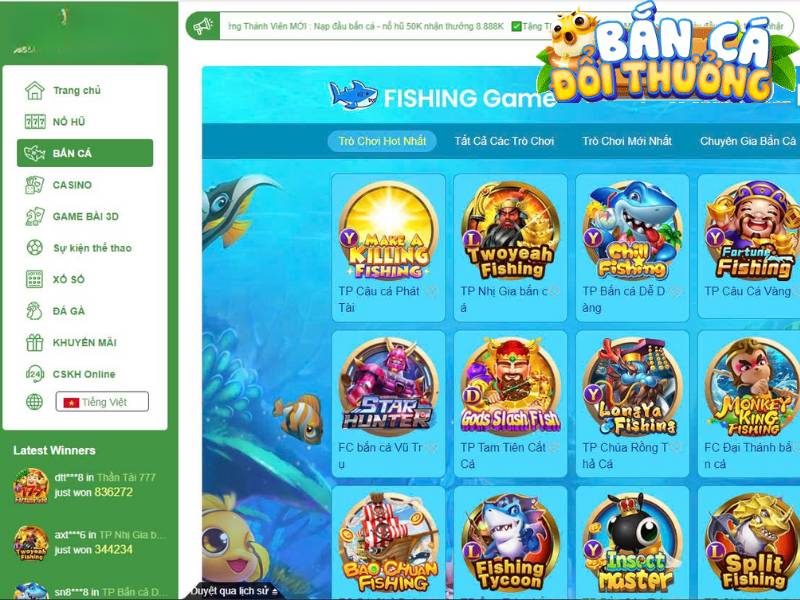Switch to Trò Chơi Mới Nhất tab

[x=627, y=141]
